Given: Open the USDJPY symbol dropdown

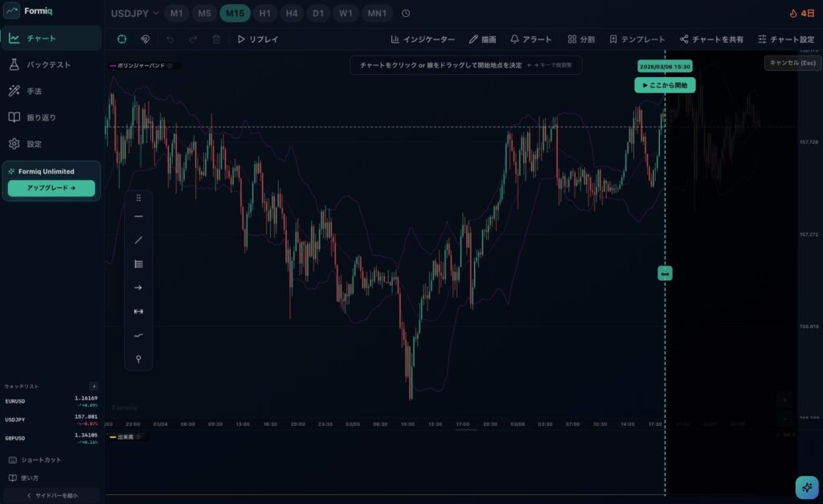Looking at the screenshot, I should tap(134, 14).
